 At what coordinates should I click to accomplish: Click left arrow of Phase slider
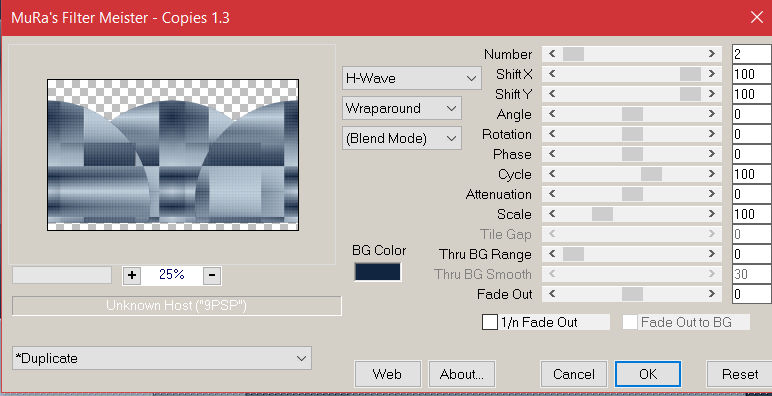pos(552,154)
